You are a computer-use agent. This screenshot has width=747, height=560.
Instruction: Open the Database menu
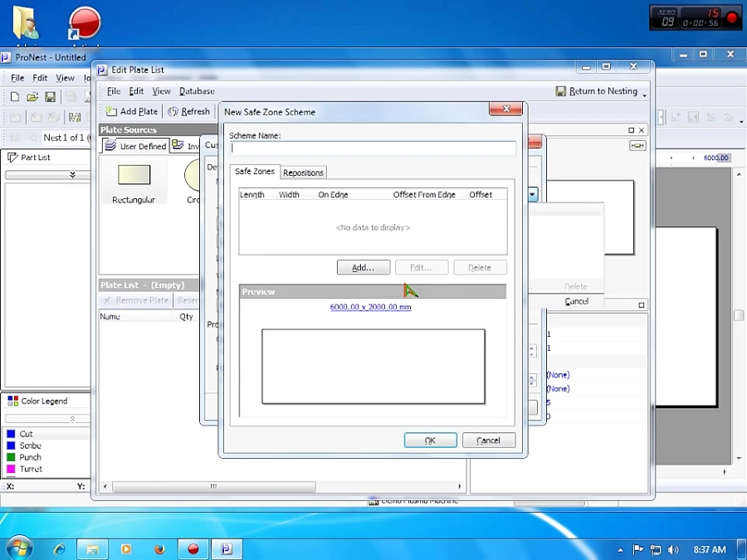pos(197,91)
